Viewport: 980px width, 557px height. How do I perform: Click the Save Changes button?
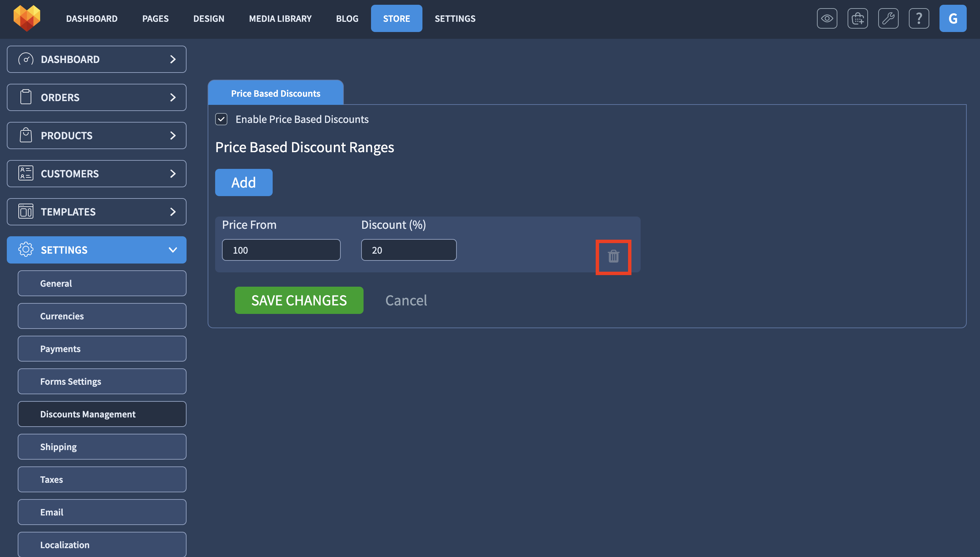(299, 300)
